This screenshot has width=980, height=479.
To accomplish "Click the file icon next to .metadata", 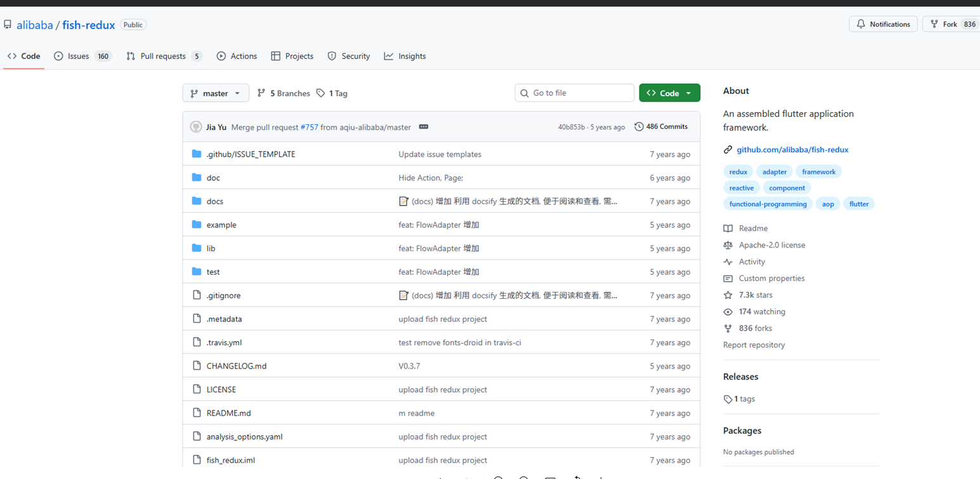I will tap(197, 318).
